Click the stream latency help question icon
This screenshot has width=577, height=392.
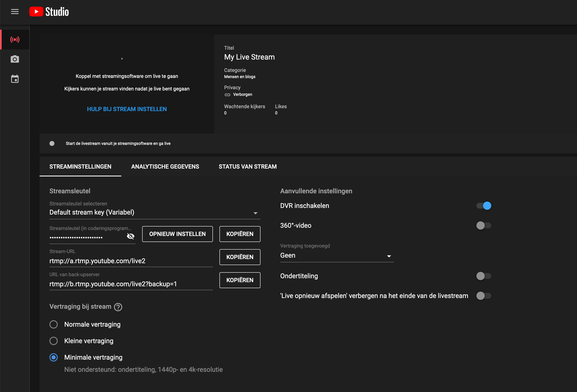tap(118, 307)
